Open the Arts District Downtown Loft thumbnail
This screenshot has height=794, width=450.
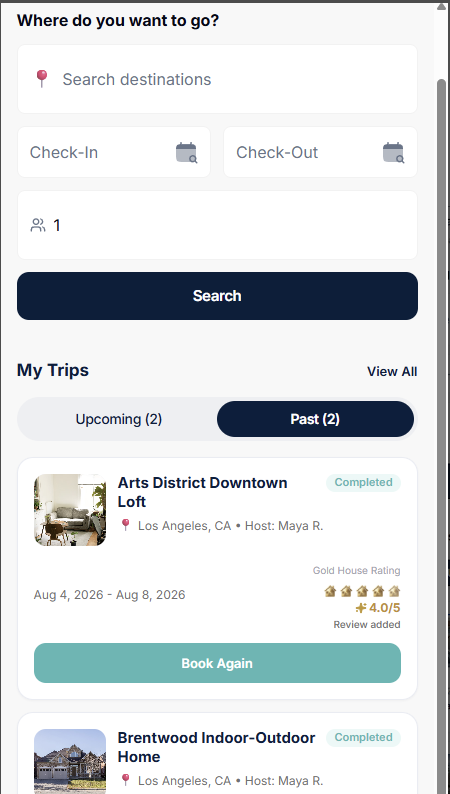pos(70,510)
